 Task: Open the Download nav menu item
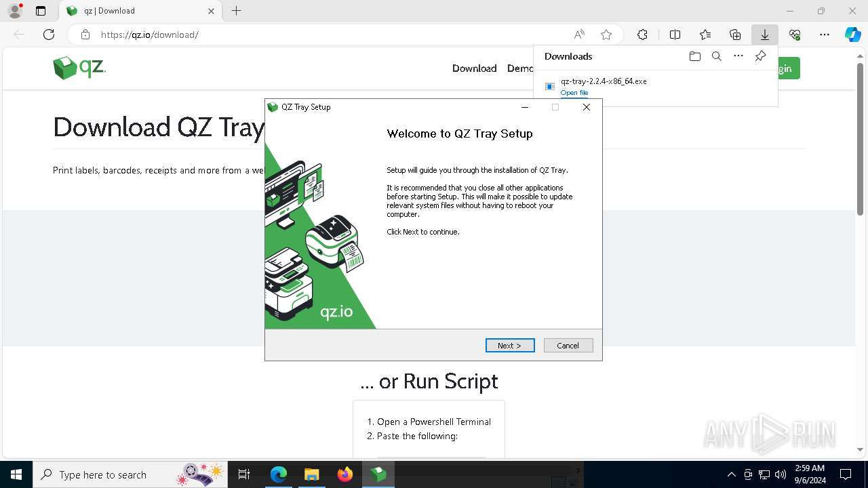[x=475, y=68]
